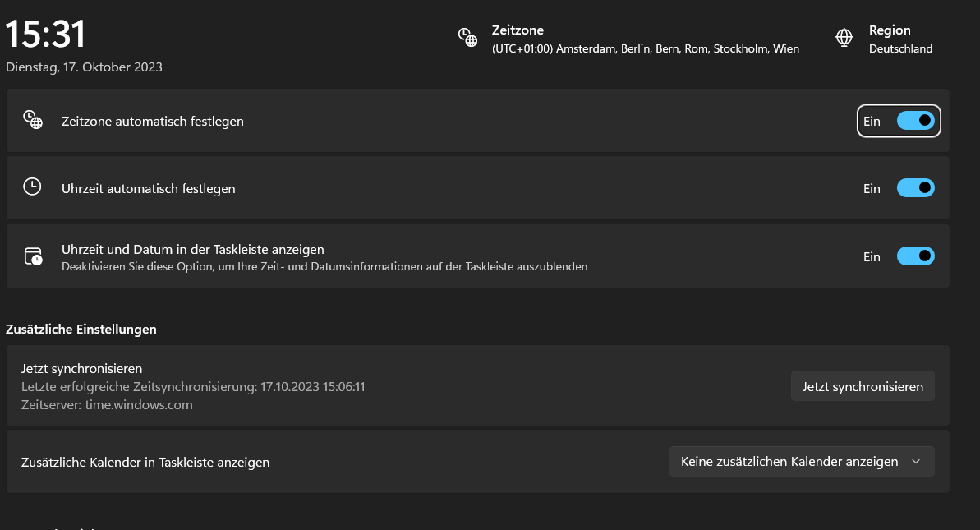Click the icon beside Zeitzone automatisch festlegen
This screenshot has height=530, width=980.
(x=32, y=121)
